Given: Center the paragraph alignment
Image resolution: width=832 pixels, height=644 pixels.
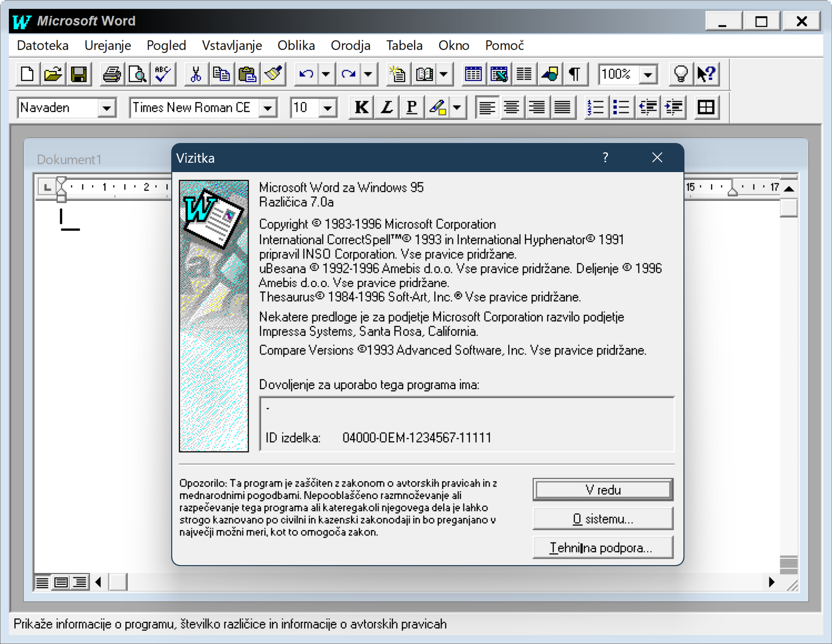Looking at the screenshot, I should point(512,107).
